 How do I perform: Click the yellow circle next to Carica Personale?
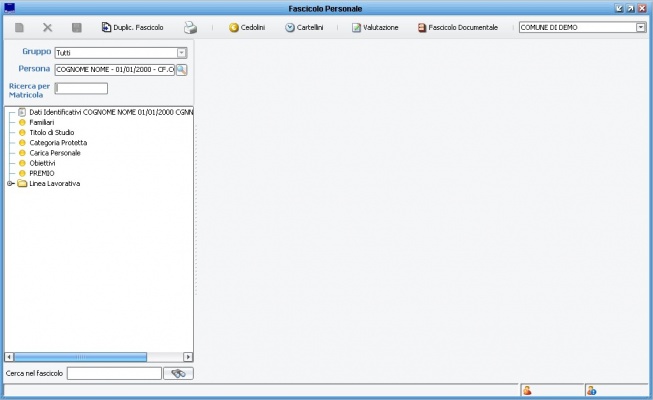pos(22,153)
